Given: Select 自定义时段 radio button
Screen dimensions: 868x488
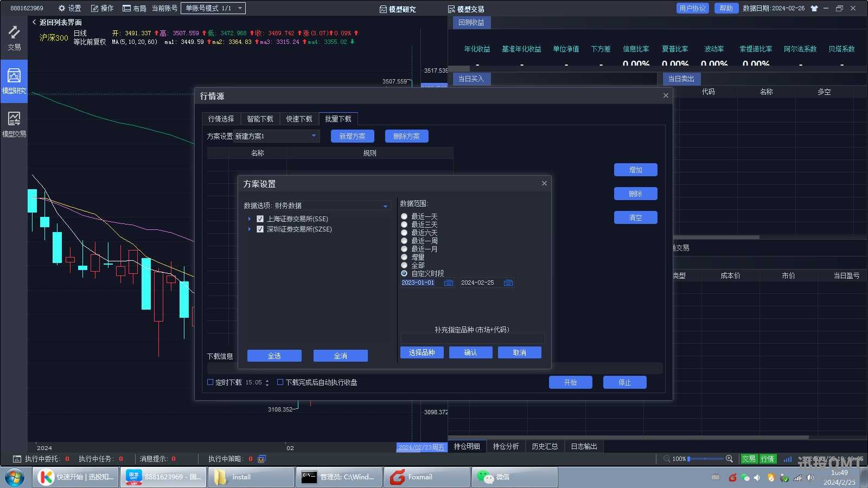Looking at the screenshot, I should tap(404, 273).
